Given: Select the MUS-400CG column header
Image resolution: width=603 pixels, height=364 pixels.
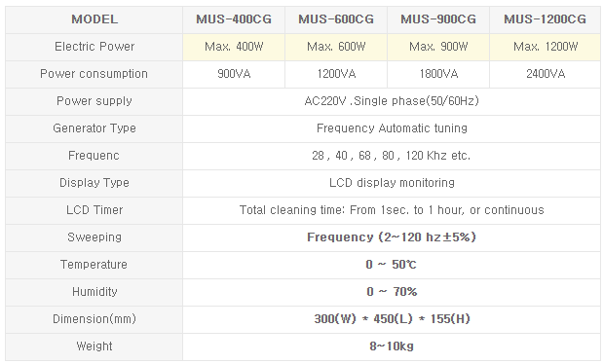Looking at the screenshot, I should click(x=234, y=19).
